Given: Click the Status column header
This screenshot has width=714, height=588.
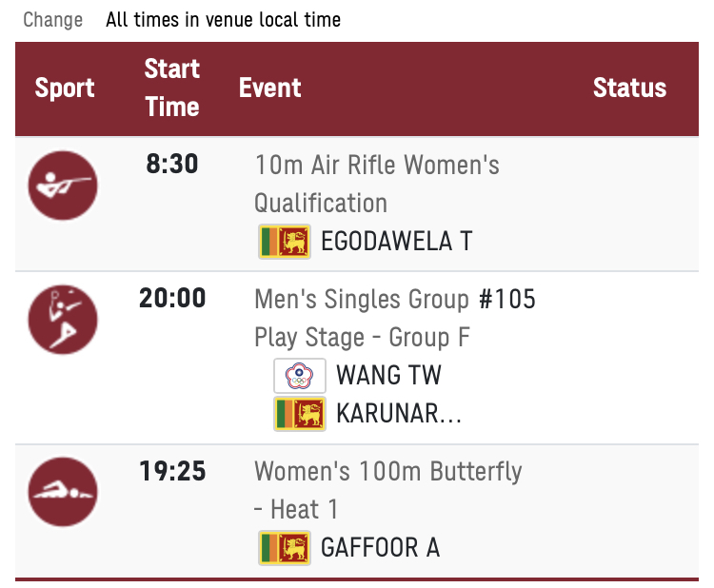Looking at the screenshot, I should click(630, 88).
